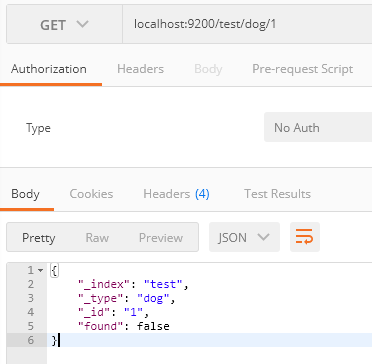Open the Pre-request Script tab
The width and height of the screenshot is (372, 364).
(x=302, y=69)
